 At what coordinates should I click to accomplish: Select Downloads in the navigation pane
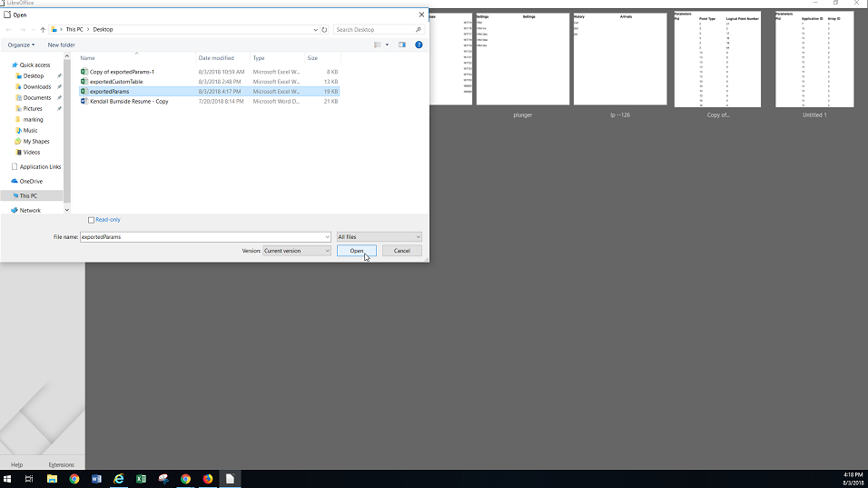(36, 86)
